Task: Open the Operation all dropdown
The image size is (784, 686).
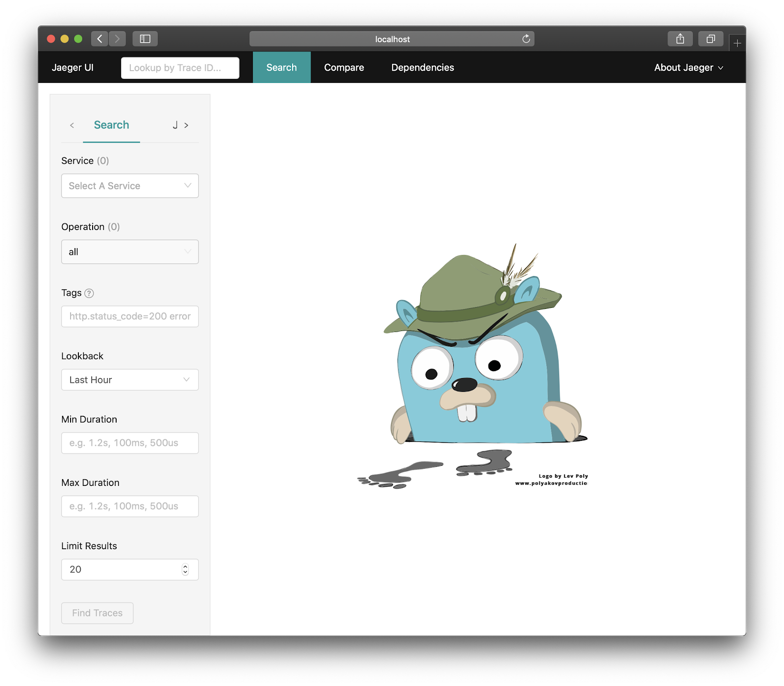Action: click(x=130, y=252)
